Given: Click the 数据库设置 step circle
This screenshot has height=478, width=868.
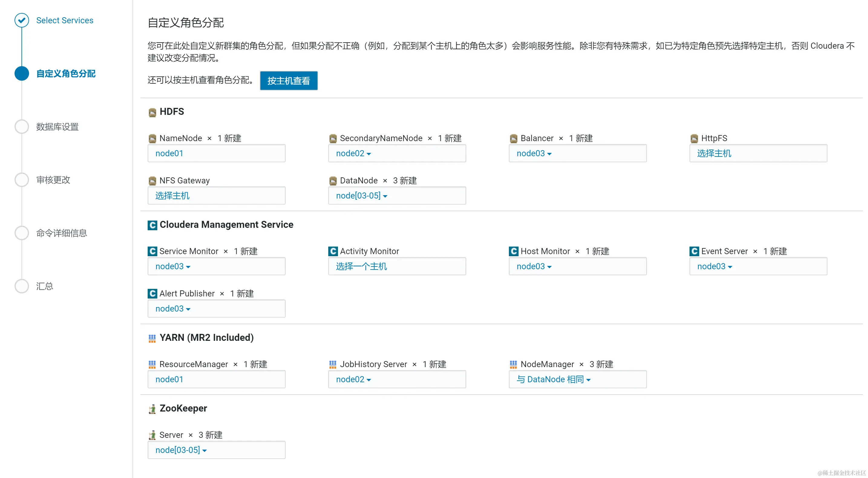Looking at the screenshot, I should tap(22, 127).
